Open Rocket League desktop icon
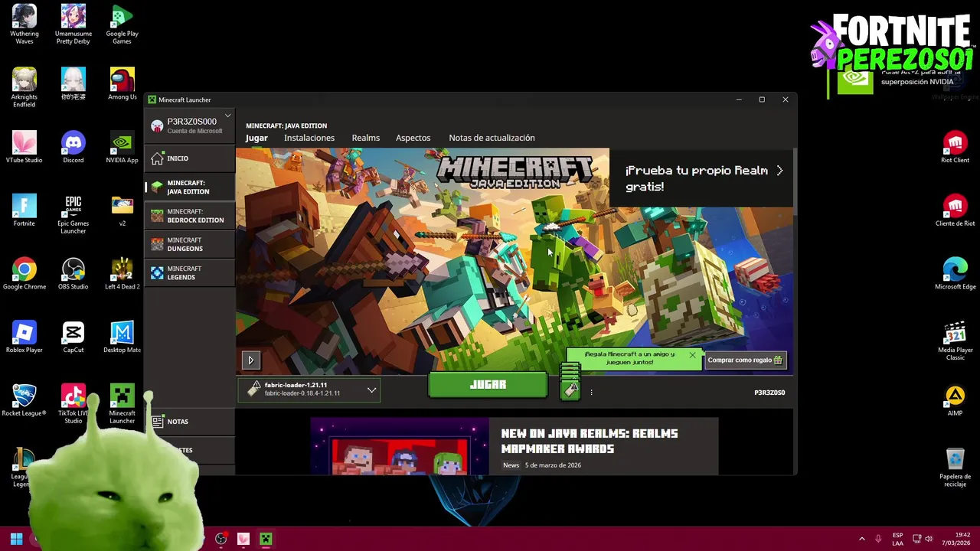This screenshot has width=980, height=551. (24, 399)
